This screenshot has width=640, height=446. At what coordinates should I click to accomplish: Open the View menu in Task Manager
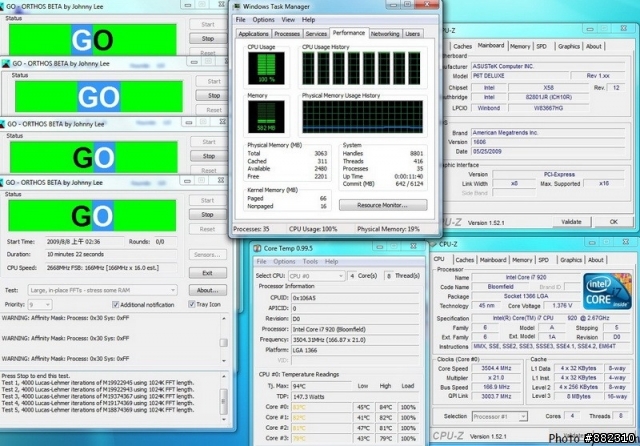[x=288, y=20]
